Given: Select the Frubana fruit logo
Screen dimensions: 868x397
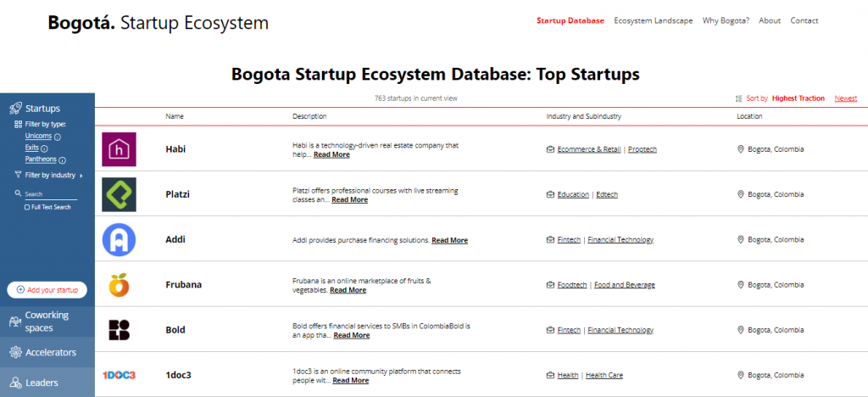Looking at the screenshot, I should 119,285.
